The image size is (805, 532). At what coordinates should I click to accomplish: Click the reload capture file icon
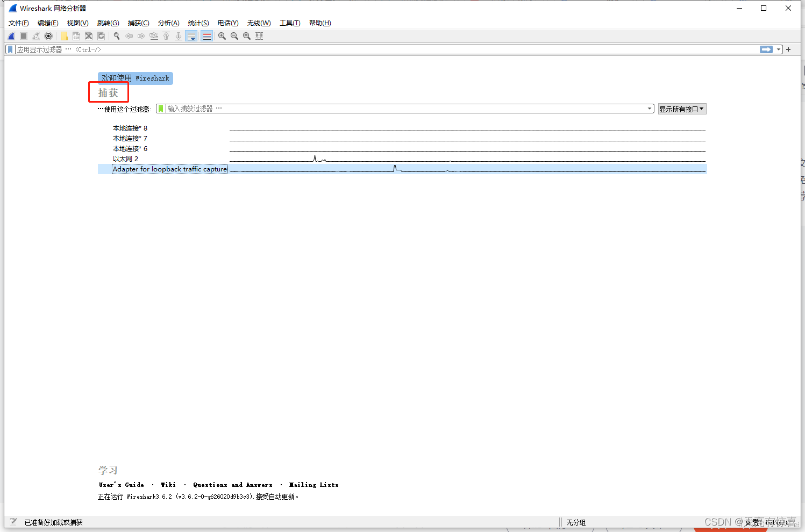point(101,36)
